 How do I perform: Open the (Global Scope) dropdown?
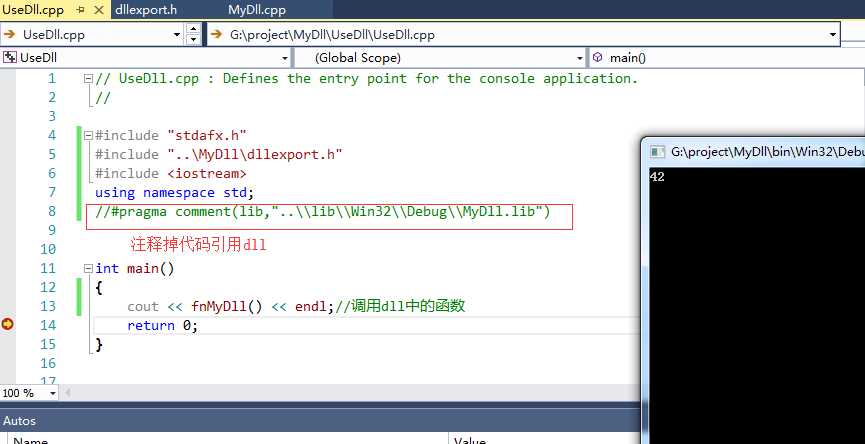click(x=580, y=57)
